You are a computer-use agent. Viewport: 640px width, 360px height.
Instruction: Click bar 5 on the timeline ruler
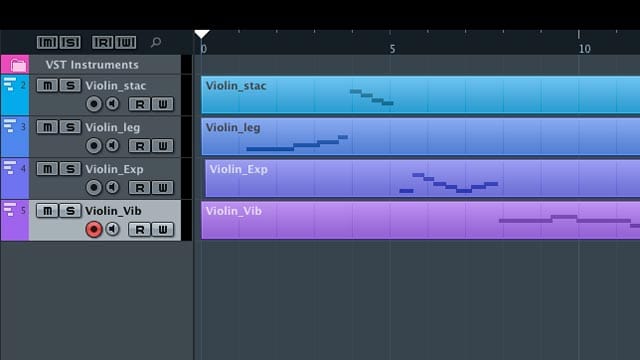point(392,49)
